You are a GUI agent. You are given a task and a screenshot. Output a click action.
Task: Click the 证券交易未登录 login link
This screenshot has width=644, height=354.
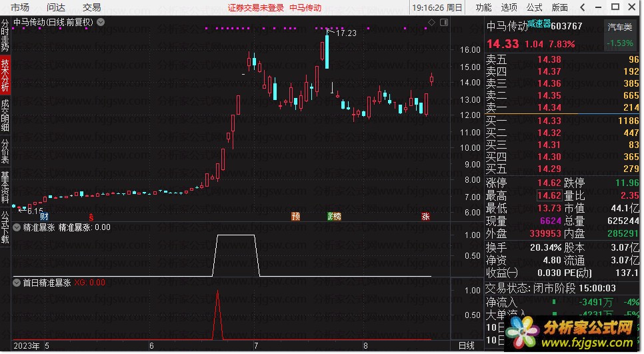[256, 8]
